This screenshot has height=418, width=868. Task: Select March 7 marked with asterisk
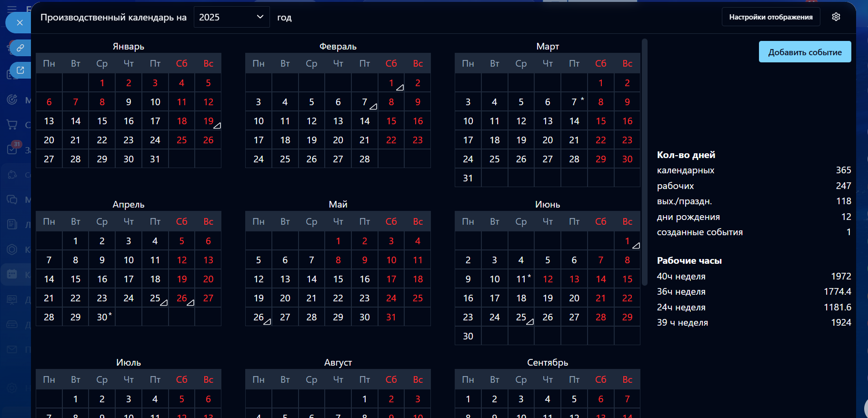point(574,102)
